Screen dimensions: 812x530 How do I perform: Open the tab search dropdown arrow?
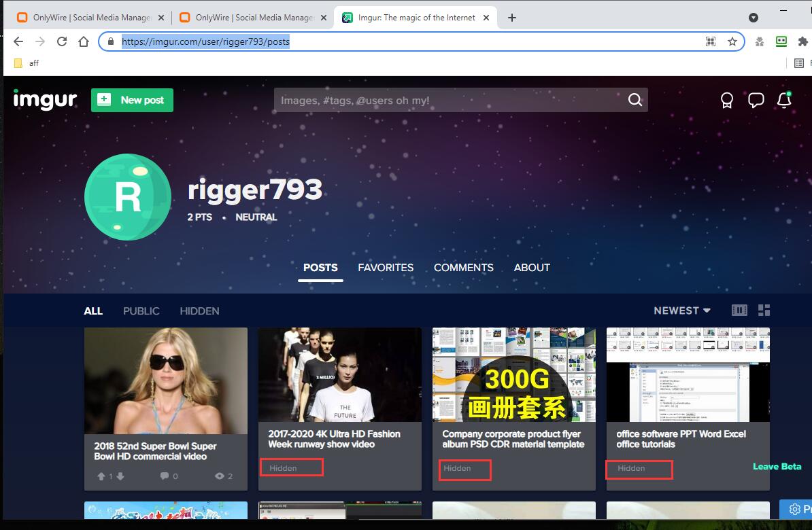(x=754, y=18)
